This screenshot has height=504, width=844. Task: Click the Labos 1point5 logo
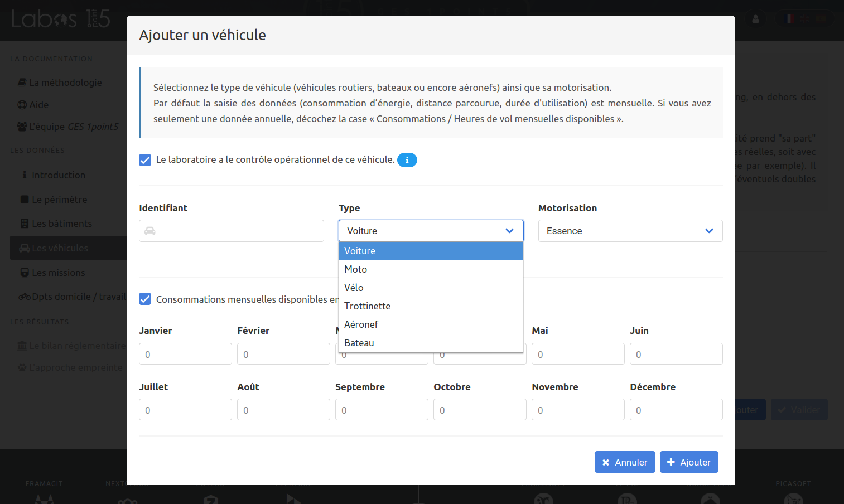click(x=60, y=19)
